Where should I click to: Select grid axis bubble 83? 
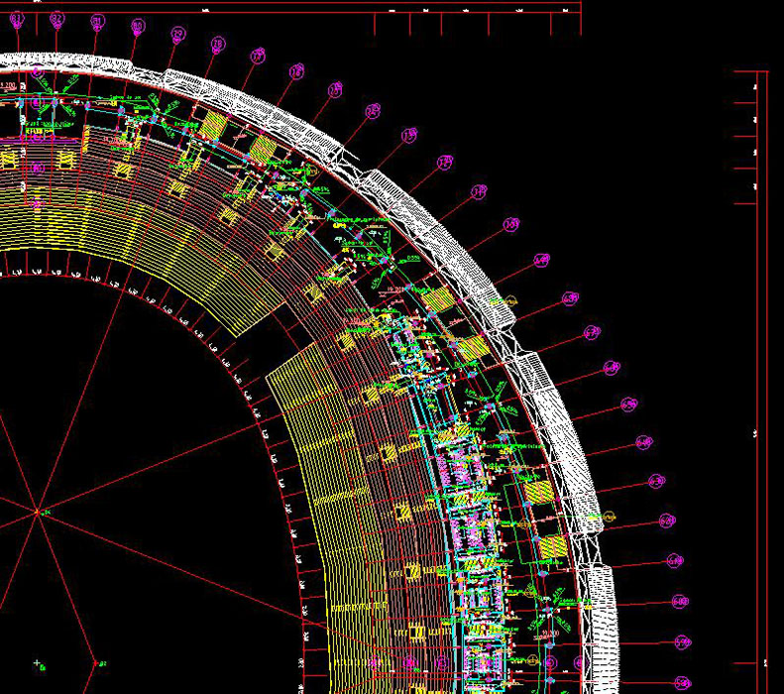point(17,20)
